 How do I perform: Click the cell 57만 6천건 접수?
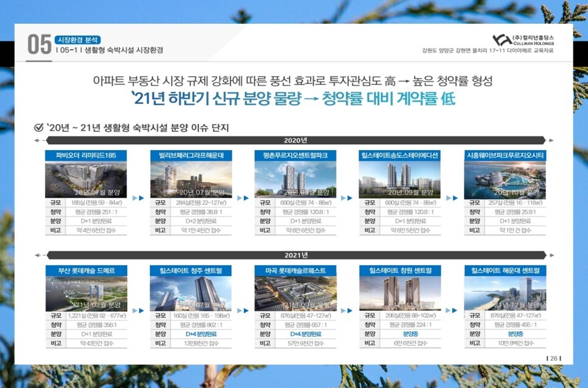click(x=306, y=344)
